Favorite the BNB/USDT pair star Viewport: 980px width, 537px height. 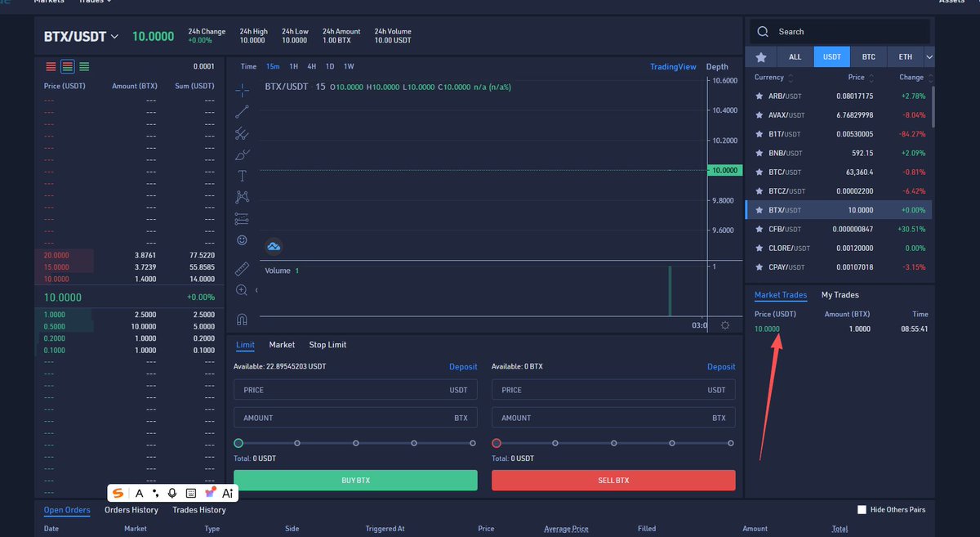tap(759, 153)
